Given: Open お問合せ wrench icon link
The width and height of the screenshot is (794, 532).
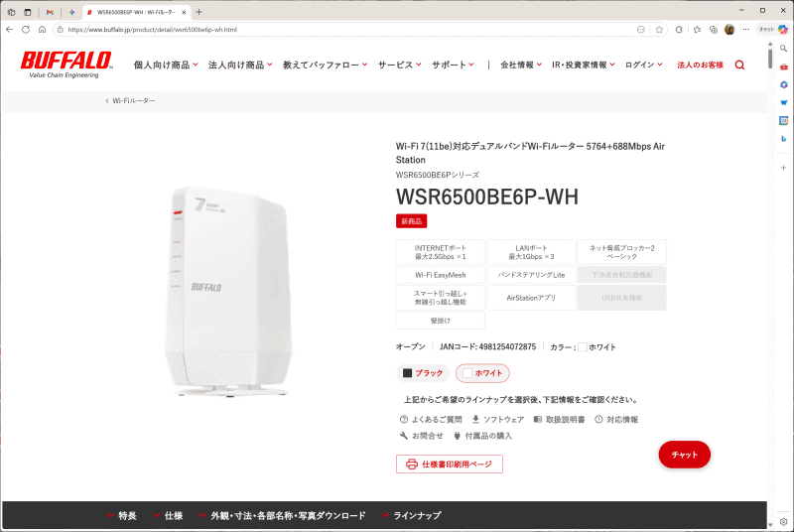Looking at the screenshot, I should tap(421, 436).
